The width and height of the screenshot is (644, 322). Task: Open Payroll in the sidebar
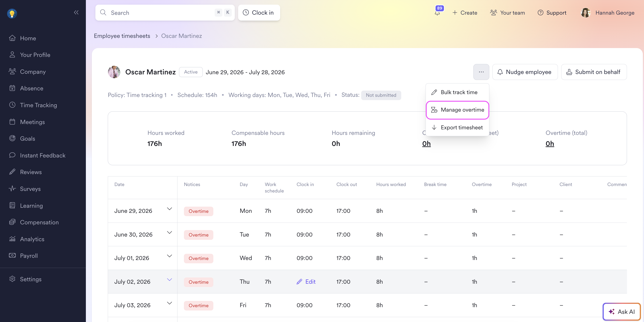click(29, 256)
